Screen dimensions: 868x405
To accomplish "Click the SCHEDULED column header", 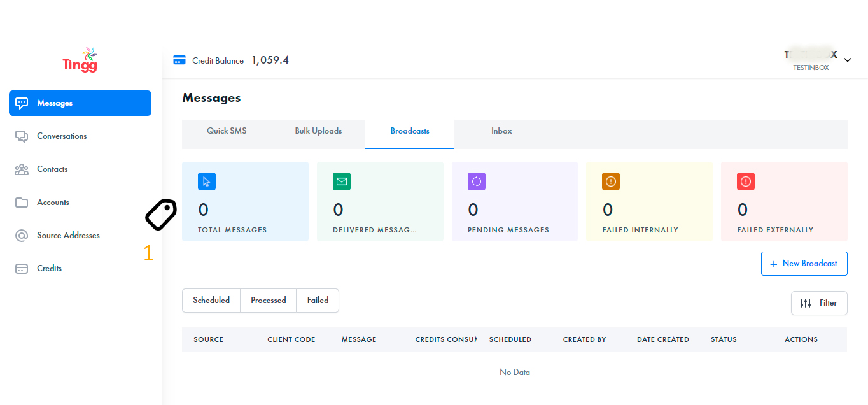I will [510, 339].
